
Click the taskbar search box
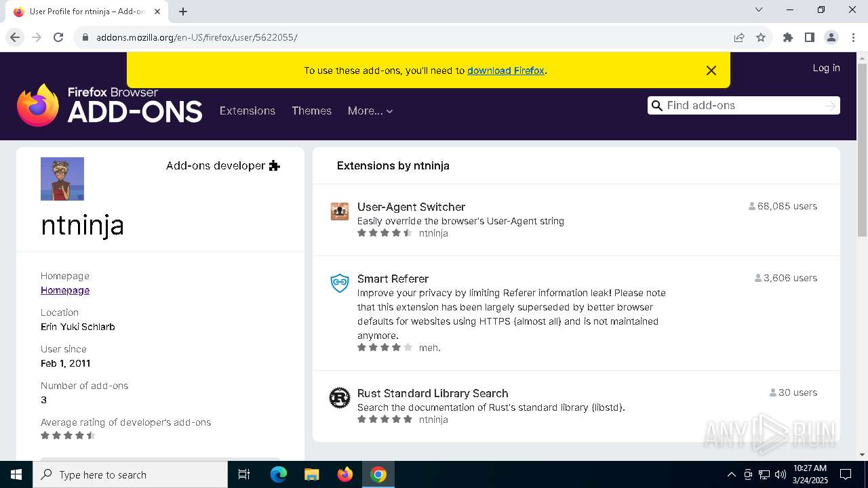[130, 474]
